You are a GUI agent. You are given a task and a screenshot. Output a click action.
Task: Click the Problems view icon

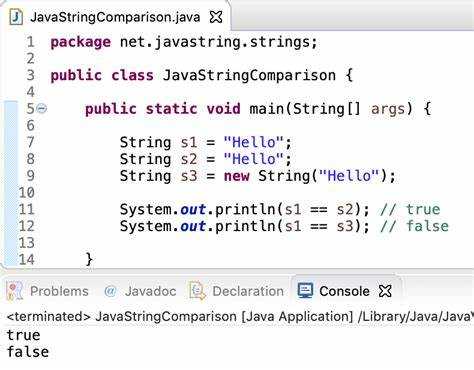pos(15,291)
